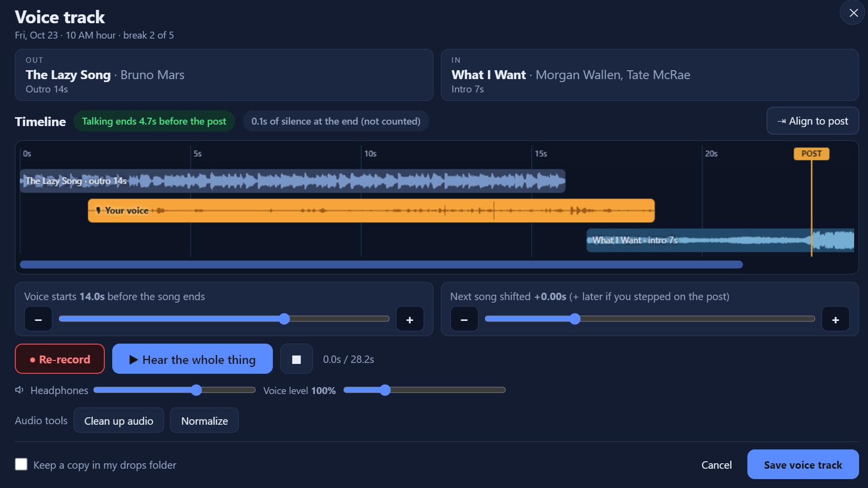Click the Align to post button
Screen dimensions: 868x488
click(x=812, y=121)
